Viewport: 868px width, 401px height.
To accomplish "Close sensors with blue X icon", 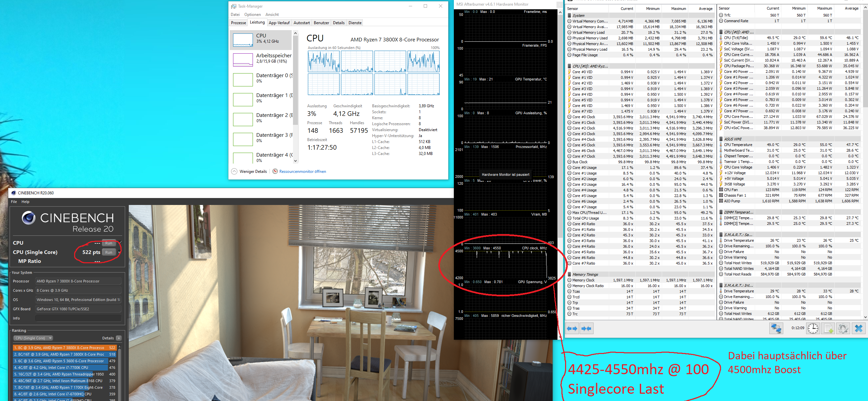I will pyautogui.click(x=859, y=328).
